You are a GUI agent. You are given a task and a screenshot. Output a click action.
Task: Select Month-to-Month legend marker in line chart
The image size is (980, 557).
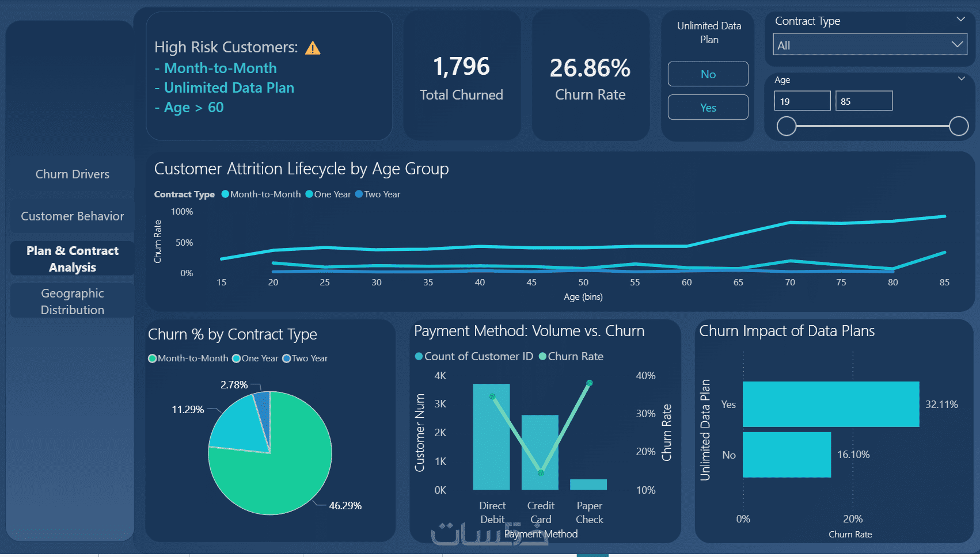click(225, 194)
